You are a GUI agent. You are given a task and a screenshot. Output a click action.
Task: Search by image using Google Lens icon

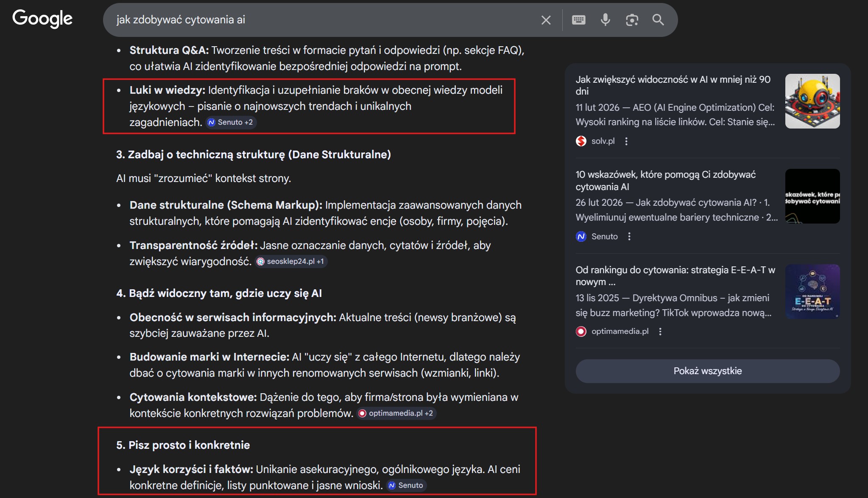632,20
